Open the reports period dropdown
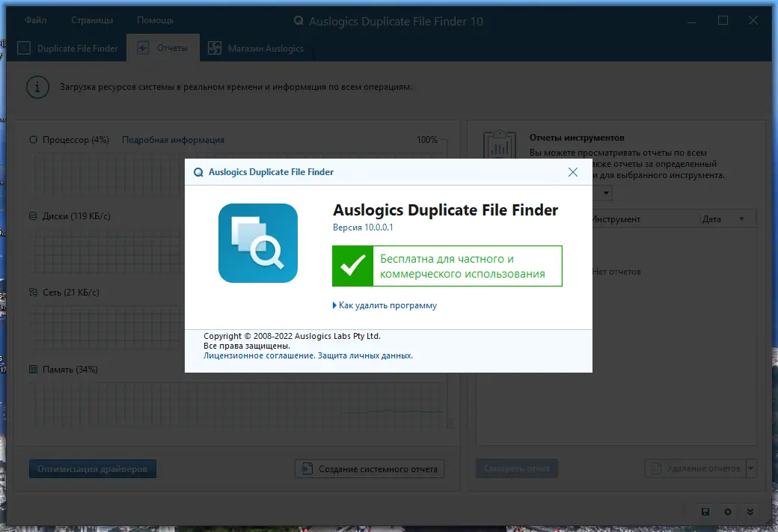 (606, 192)
